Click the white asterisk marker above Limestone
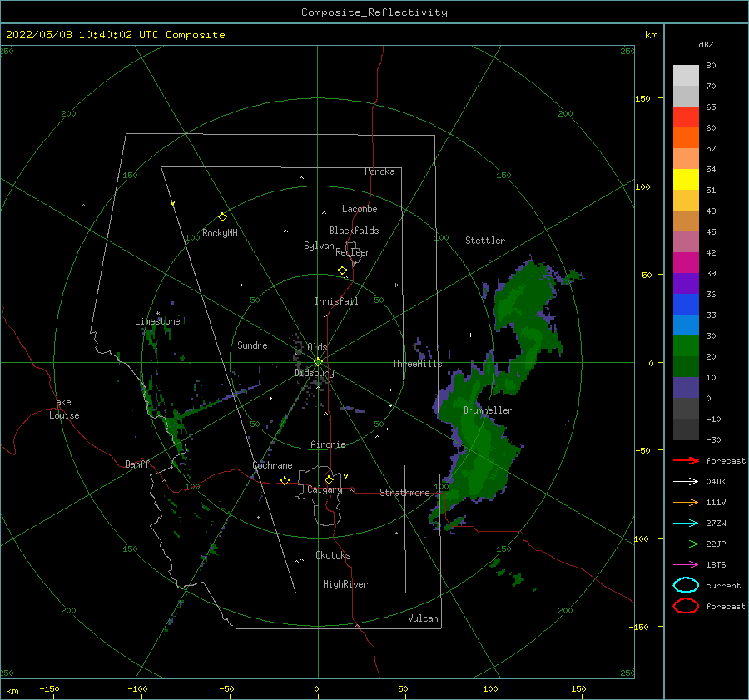 pyautogui.click(x=157, y=314)
